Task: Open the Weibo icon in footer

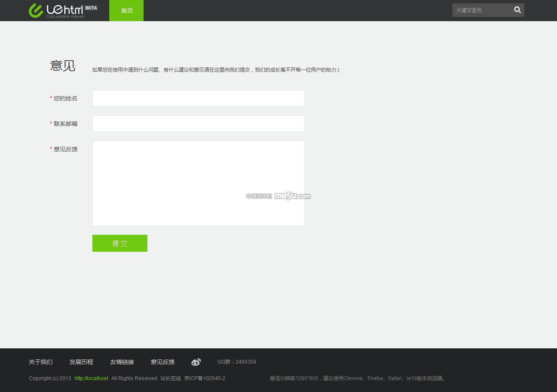Action: click(x=196, y=362)
